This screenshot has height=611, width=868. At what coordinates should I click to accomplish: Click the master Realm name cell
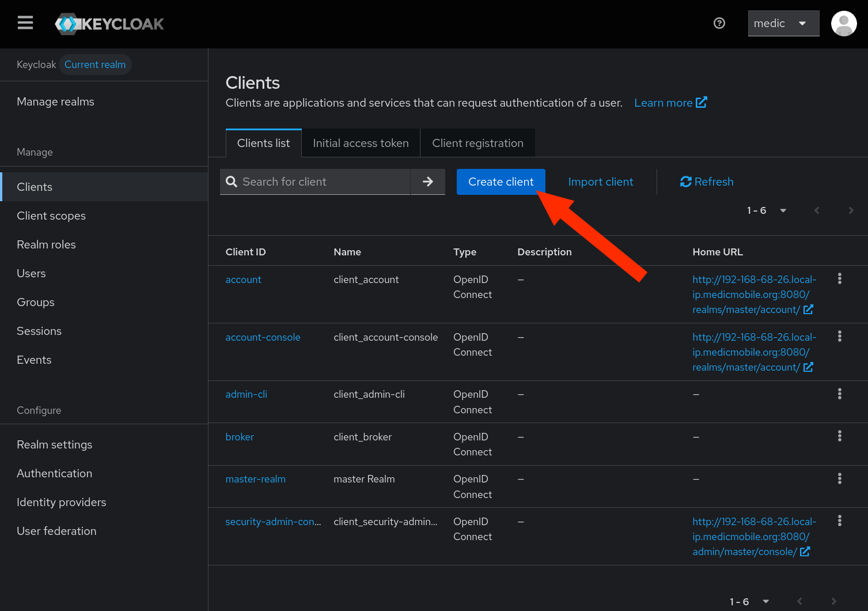click(x=364, y=479)
